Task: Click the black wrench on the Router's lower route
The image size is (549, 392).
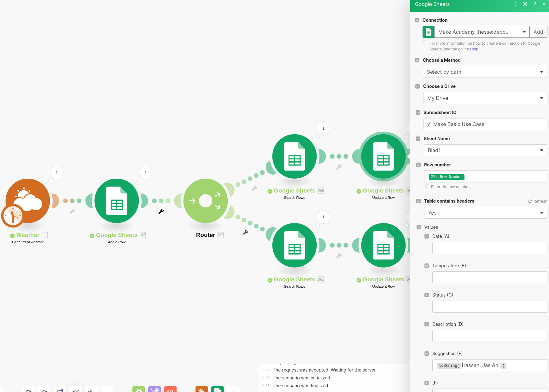Action: [245, 233]
